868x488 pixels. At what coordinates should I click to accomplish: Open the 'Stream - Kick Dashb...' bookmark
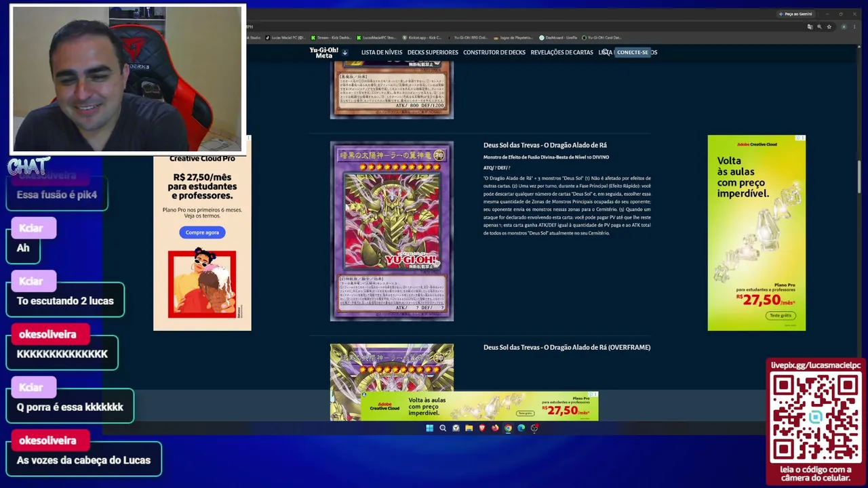click(331, 38)
